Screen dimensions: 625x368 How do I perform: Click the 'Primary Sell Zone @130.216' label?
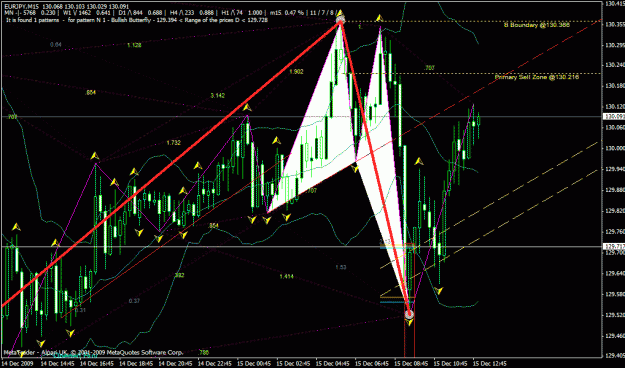coord(537,77)
